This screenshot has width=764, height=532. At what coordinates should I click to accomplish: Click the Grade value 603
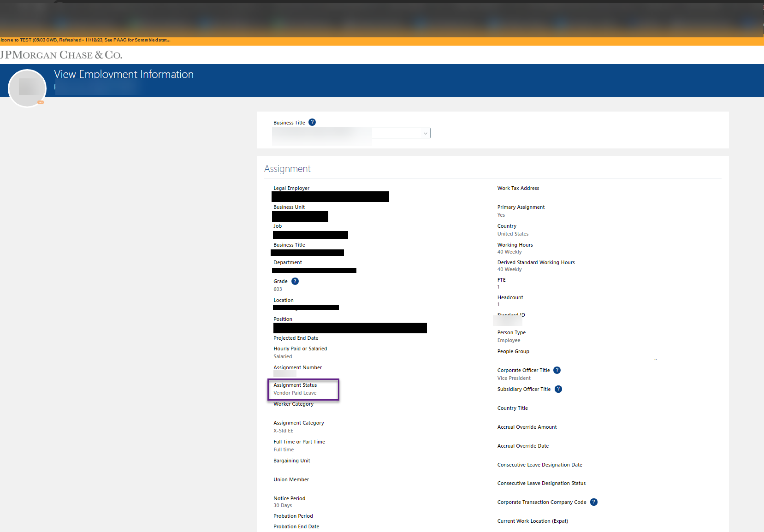tap(278, 290)
